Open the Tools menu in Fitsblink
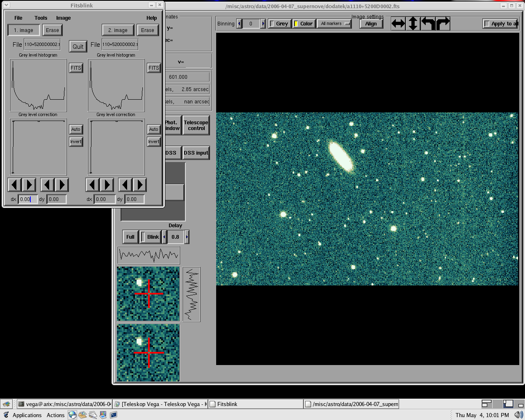 click(41, 18)
